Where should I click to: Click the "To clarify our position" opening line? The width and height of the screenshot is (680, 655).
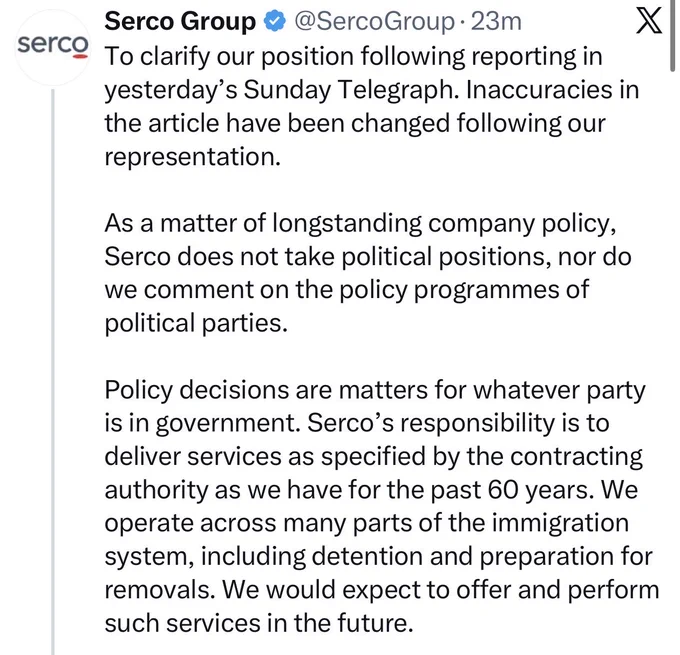coord(353,57)
